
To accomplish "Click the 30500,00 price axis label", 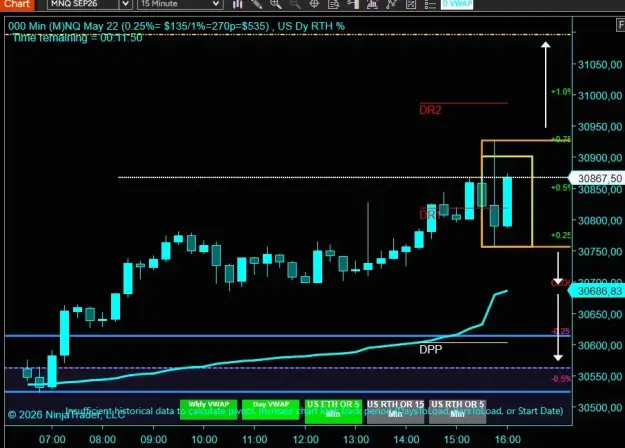I will pos(600,408).
